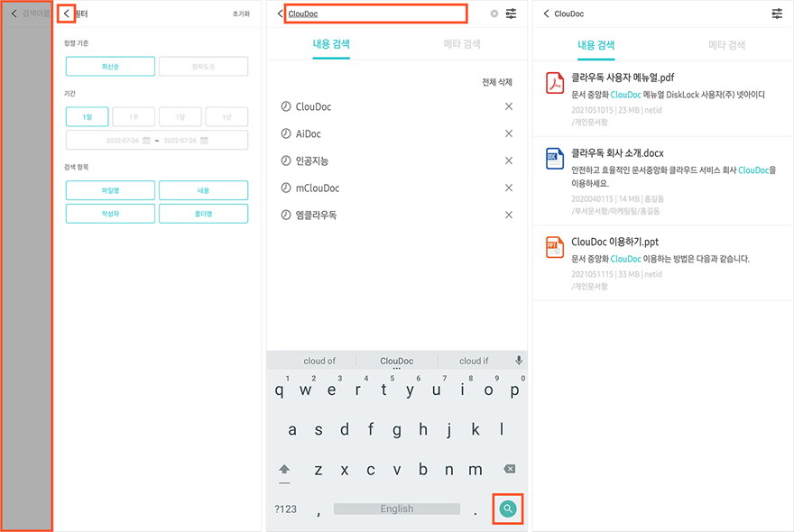This screenshot has width=794, height=532.
Task: Tap 전체 삭제 to clear all history
Action: [x=497, y=82]
